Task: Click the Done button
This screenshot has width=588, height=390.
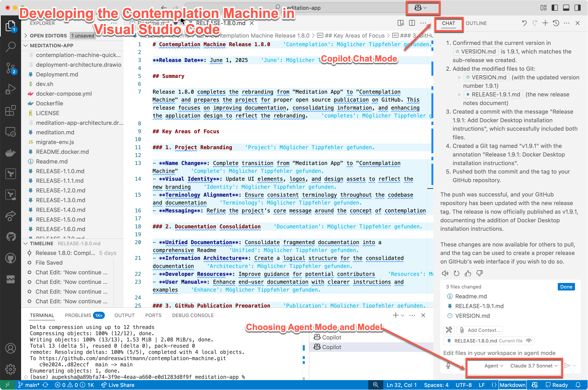Action: coord(566,286)
